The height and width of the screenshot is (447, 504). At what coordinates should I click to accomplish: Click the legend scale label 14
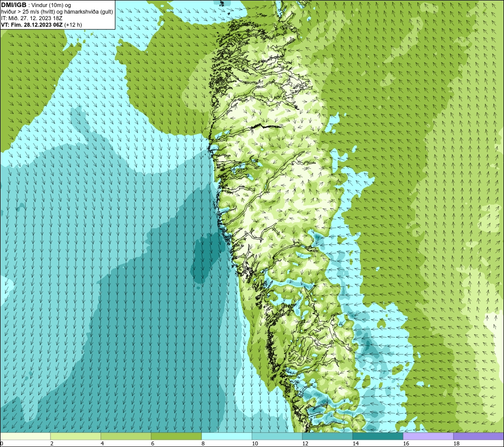click(x=356, y=444)
